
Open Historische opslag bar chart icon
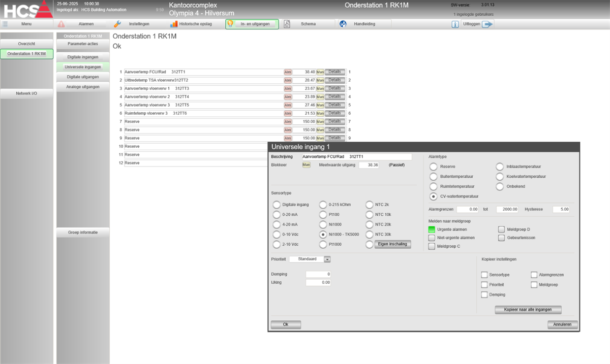pyautogui.click(x=174, y=24)
